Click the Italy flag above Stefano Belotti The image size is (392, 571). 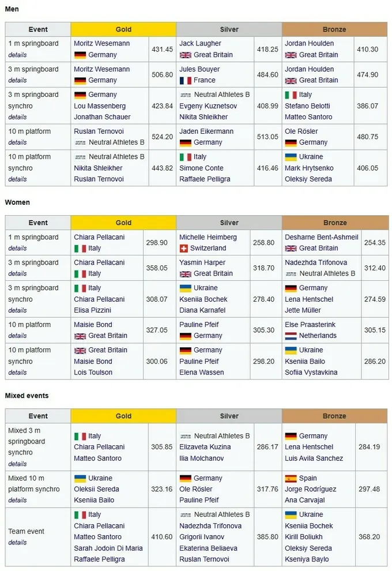pyautogui.click(x=291, y=95)
